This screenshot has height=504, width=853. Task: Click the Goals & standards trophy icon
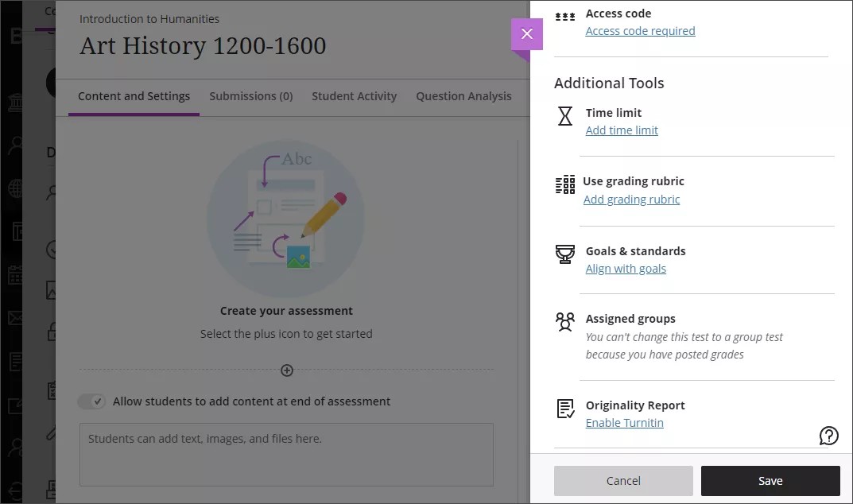tap(564, 255)
